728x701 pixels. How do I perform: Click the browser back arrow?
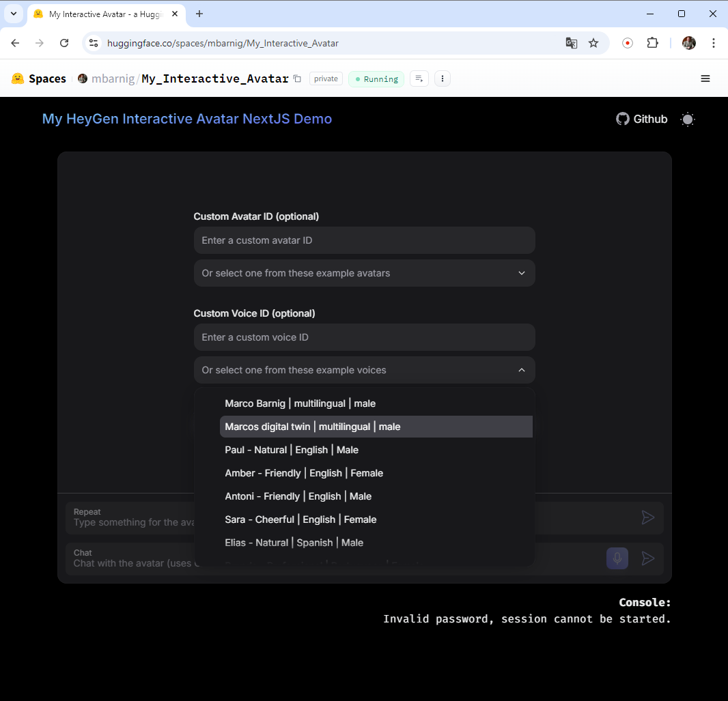pos(15,43)
